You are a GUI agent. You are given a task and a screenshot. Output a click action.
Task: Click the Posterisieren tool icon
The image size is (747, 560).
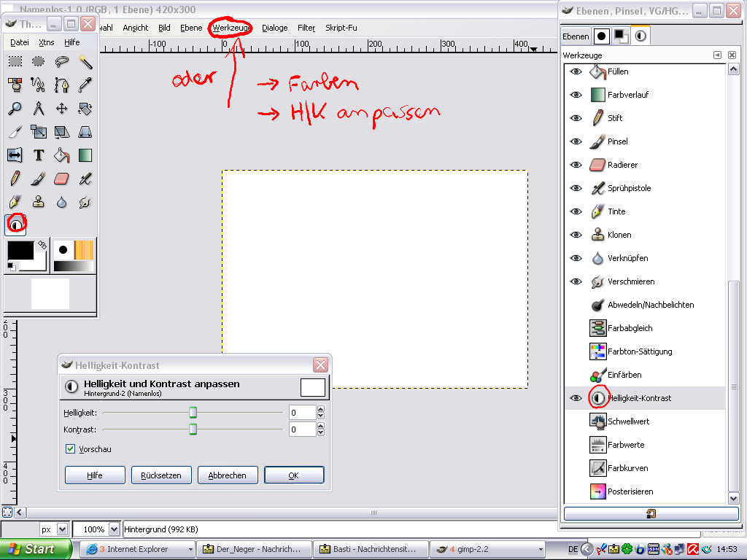598,491
